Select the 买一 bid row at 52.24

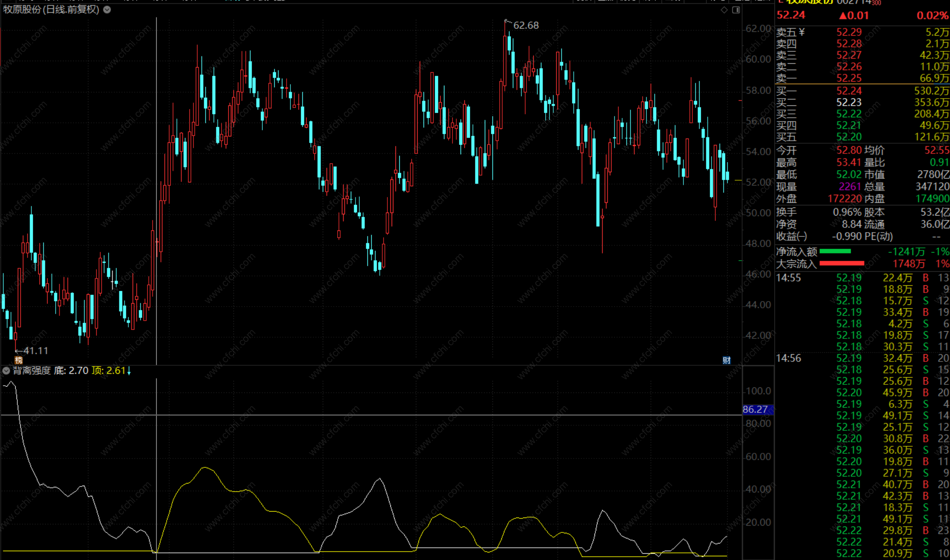[x=849, y=91]
